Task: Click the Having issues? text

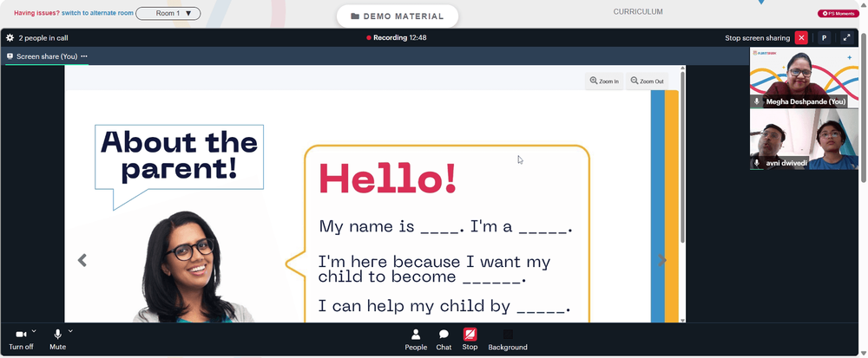Action: tap(36, 13)
